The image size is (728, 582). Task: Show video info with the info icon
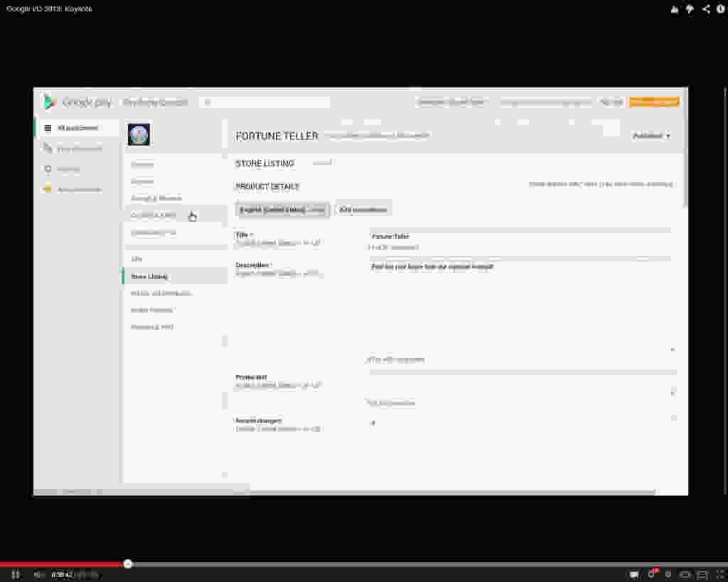(x=721, y=9)
